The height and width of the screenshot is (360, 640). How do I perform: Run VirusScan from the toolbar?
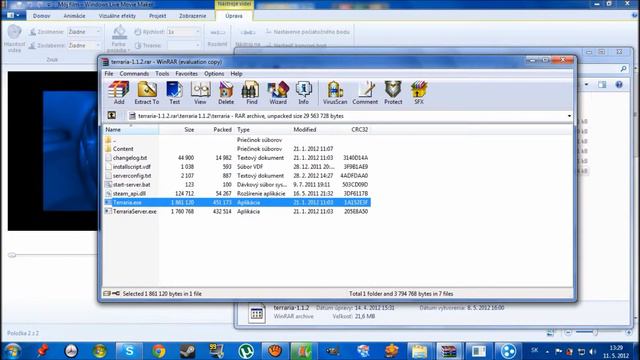tap(335, 93)
